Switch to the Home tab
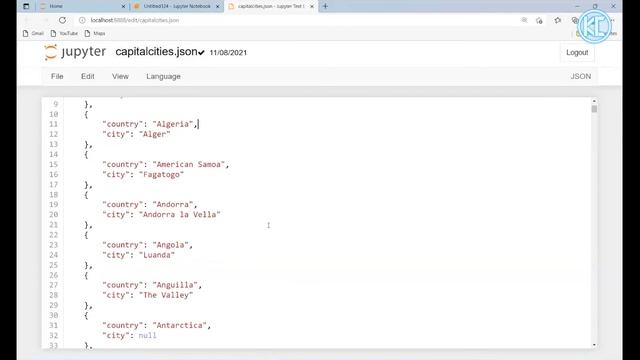Image resolution: width=640 pixels, height=360 pixels. [82, 6]
